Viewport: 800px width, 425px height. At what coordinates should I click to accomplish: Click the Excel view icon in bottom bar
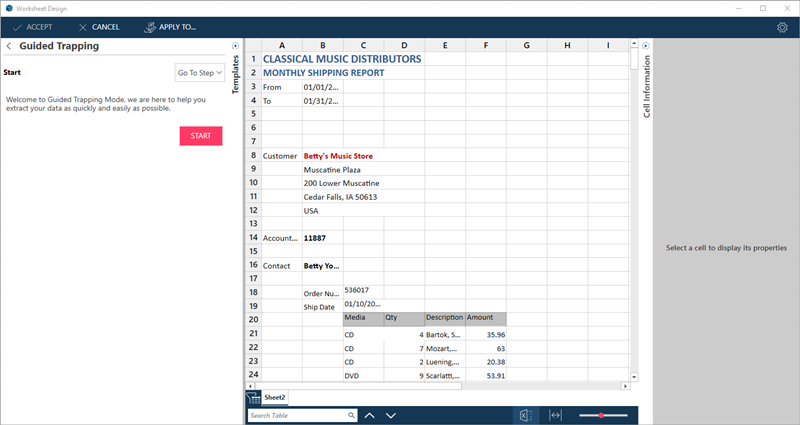tap(523, 415)
